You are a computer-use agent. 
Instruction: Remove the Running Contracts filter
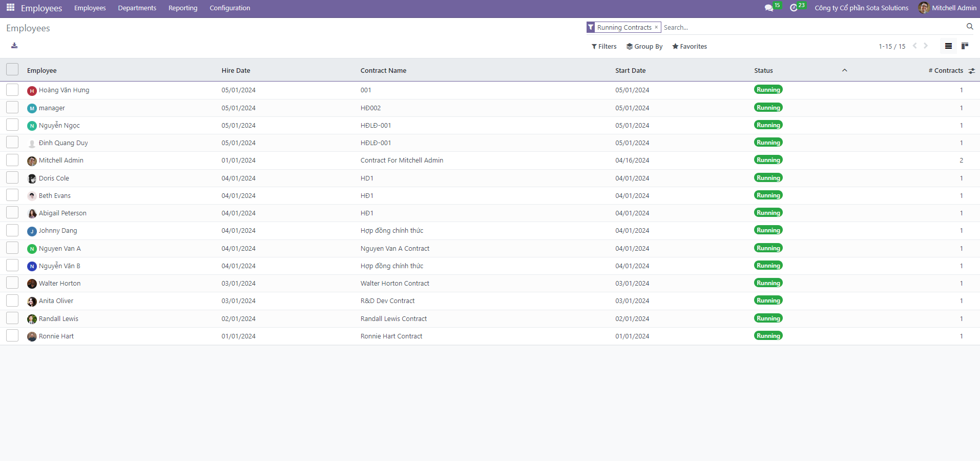point(656,27)
